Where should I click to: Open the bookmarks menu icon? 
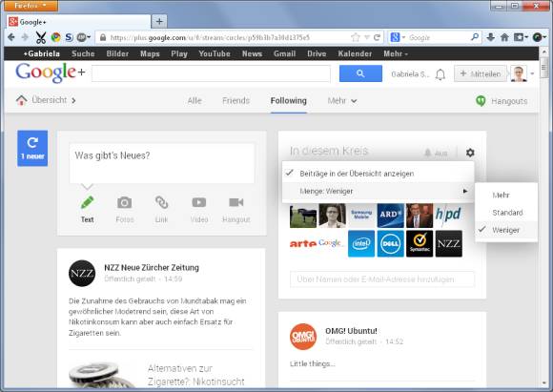[519, 37]
